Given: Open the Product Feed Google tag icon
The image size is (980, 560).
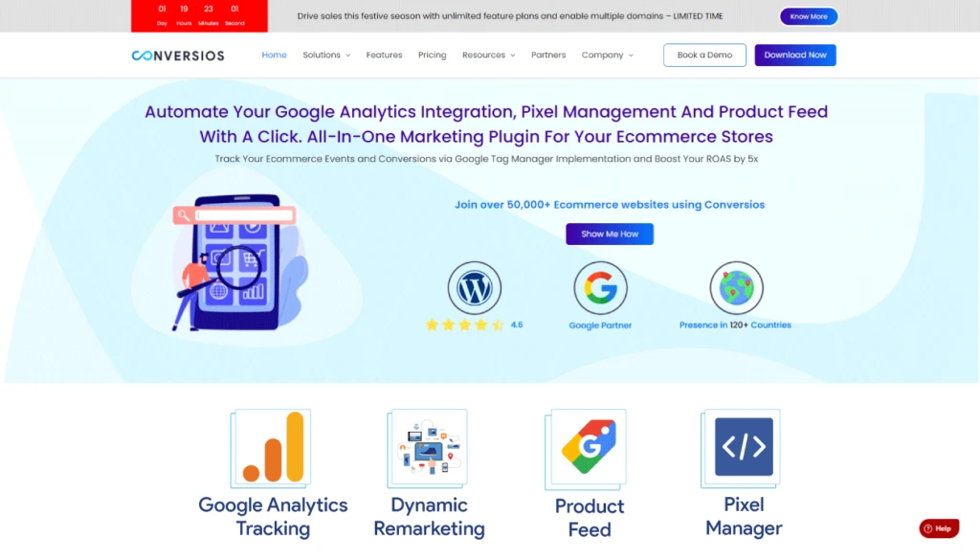Looking at the screenshot, I should [586, 449].
